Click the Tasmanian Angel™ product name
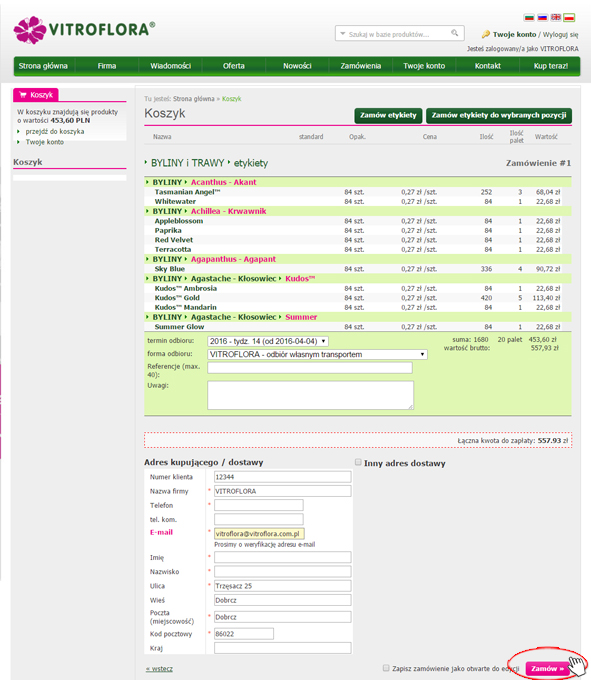 click(188, 192)
